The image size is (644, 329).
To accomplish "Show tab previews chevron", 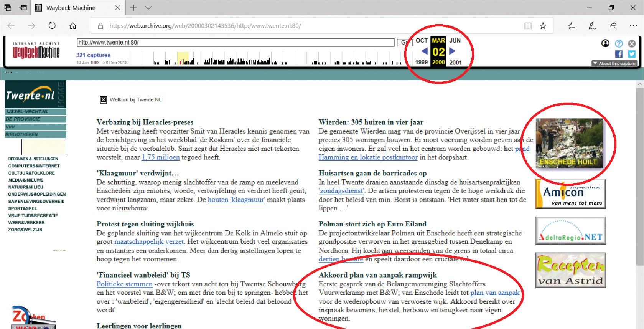I will point(148,8).
